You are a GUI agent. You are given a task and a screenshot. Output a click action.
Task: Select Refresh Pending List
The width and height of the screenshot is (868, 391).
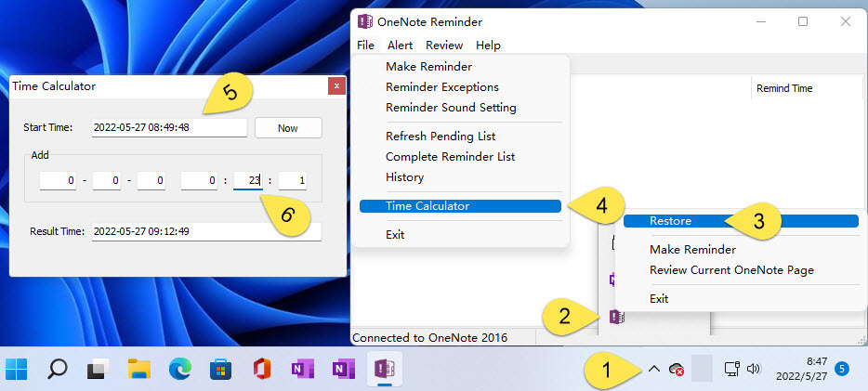460,137
